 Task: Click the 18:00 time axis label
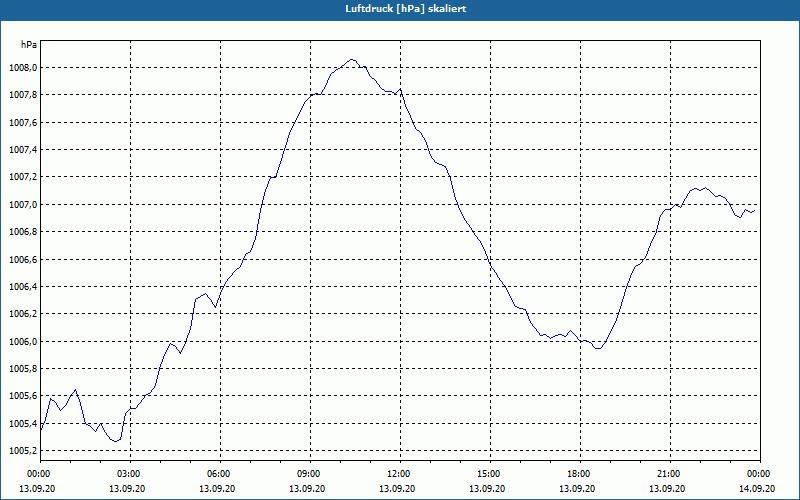click(580, 474)
